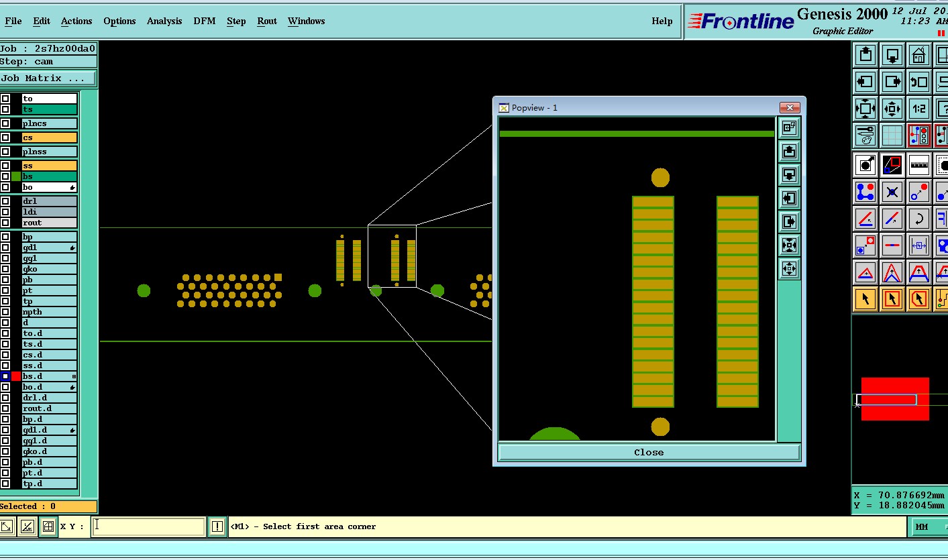Select the blue dot with X delete tool
This screenshot has width=948, height=560.
point(892,192)
